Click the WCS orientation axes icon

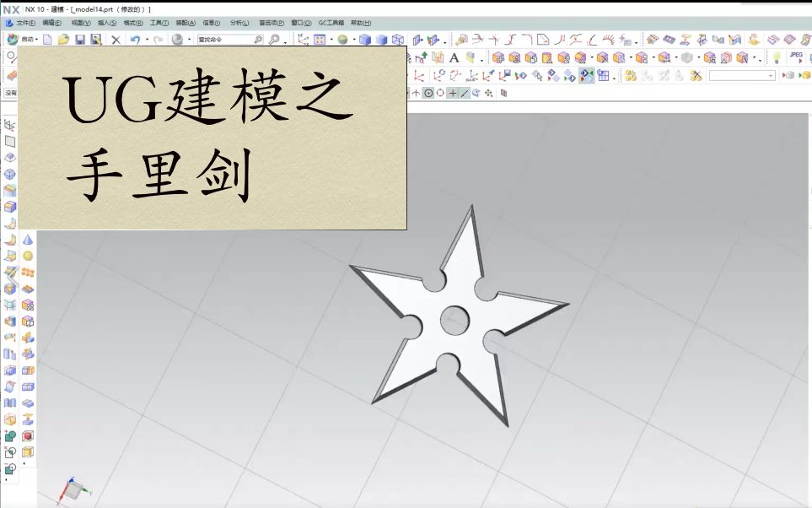(304, 40)
